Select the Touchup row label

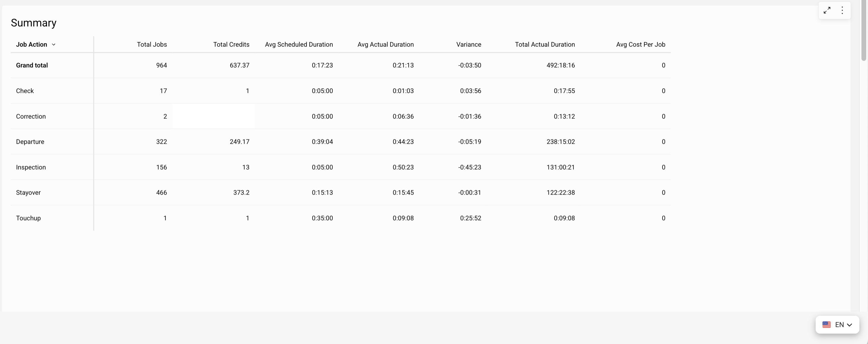[28, 218]
